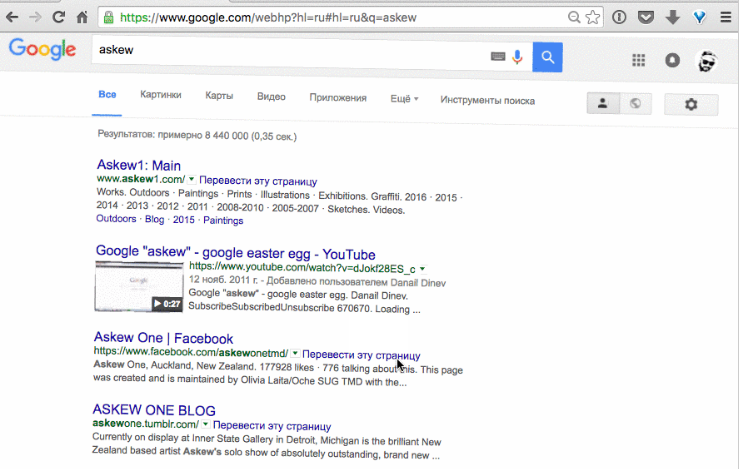Click Перевести эту страницу under the Facebook result
Viewport: 739px width, 469px height.
coord(361,355)
